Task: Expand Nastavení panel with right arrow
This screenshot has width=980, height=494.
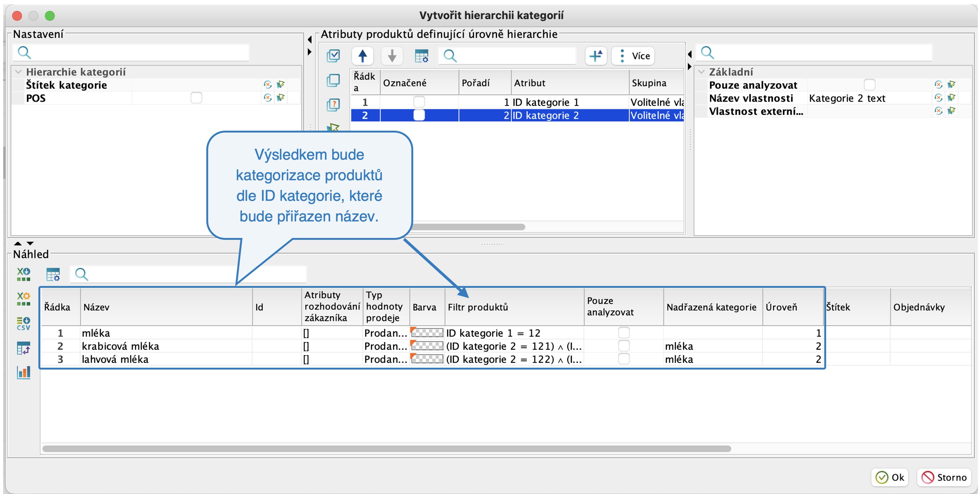Action: tap(310, 51)
